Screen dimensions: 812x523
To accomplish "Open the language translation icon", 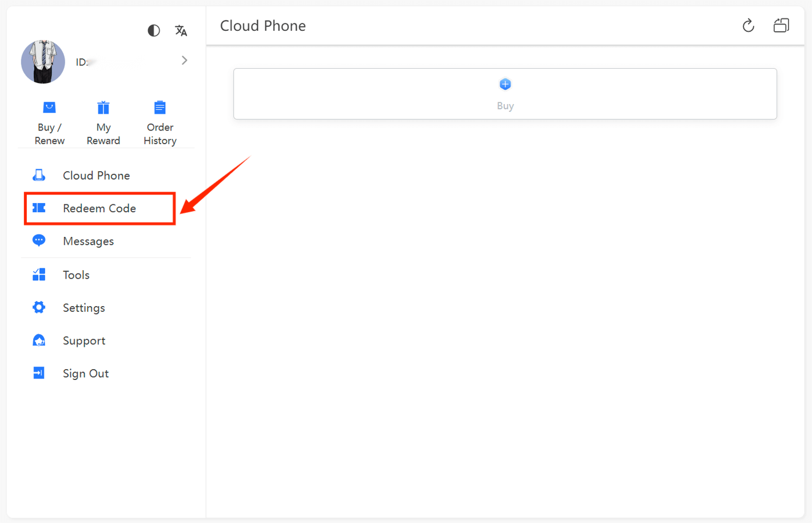I will coord(181,30).
